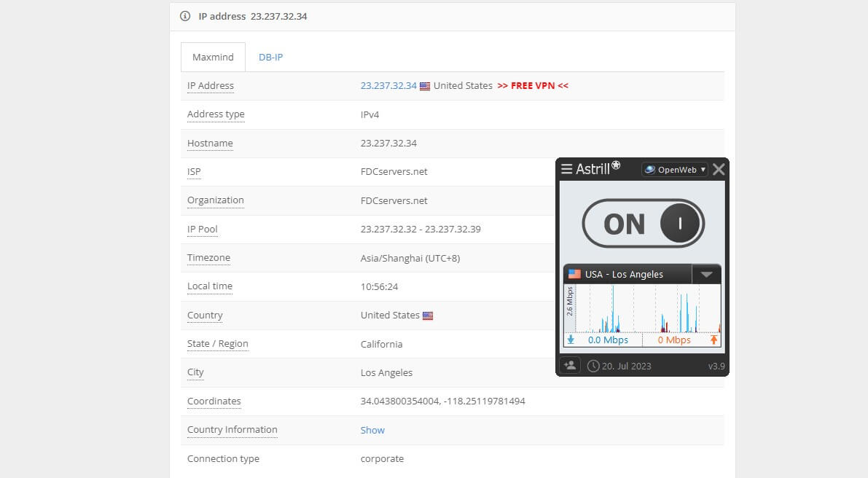Screen dimensions: 868x478
Task: Click the 20. Jul 2023 expiry date
Action: point(626,367)
